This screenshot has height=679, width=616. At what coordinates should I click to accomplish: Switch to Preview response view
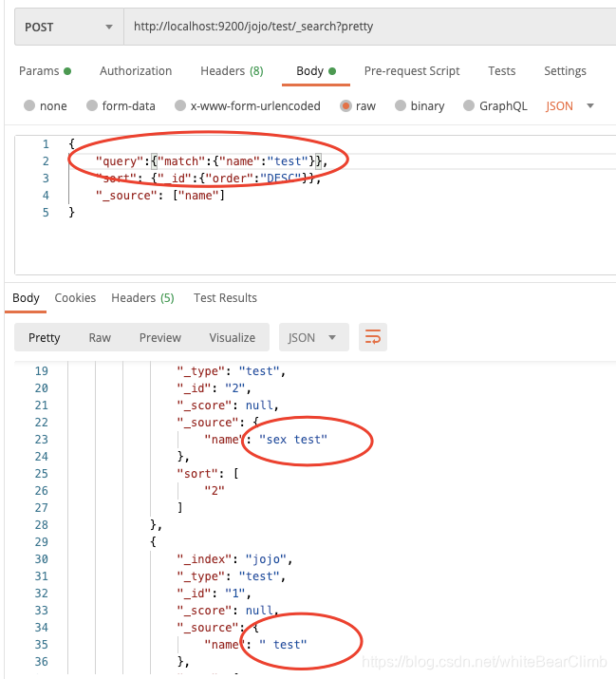[160, 337]
